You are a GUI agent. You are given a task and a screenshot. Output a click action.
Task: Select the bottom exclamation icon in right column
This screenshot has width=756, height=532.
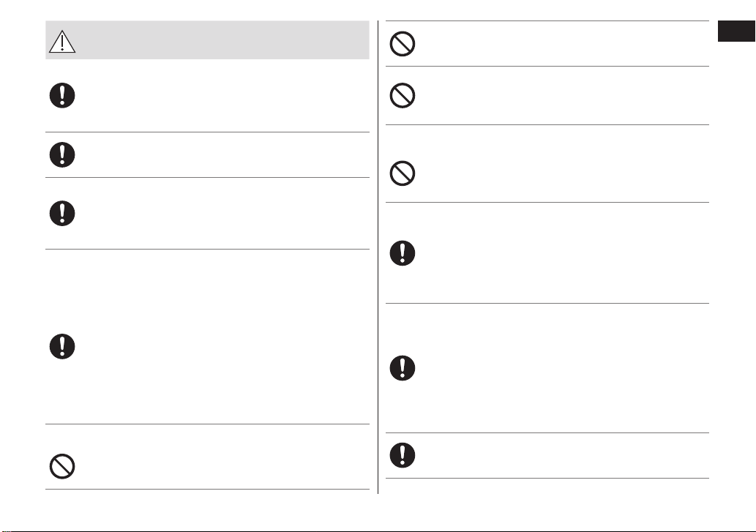tap(403, 455)
